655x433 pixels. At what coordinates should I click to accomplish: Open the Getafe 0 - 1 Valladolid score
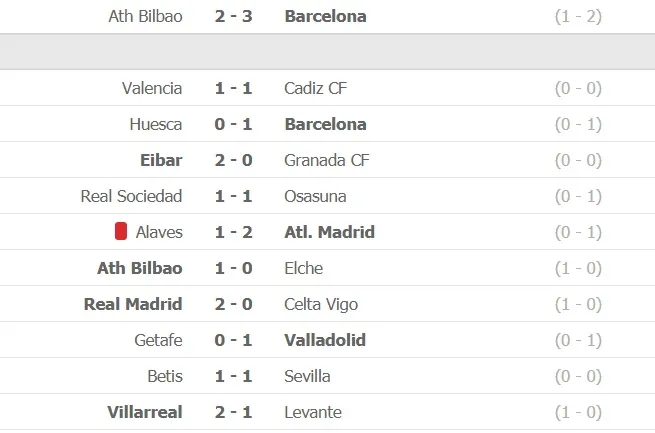(x=234, y=340)
